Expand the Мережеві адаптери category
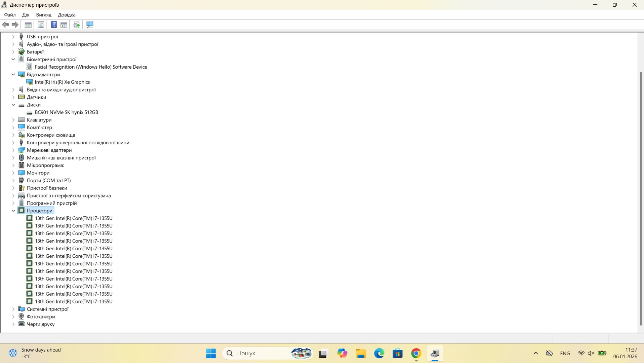The width and height of the screenshot is (644, 363). click(13, 150)
